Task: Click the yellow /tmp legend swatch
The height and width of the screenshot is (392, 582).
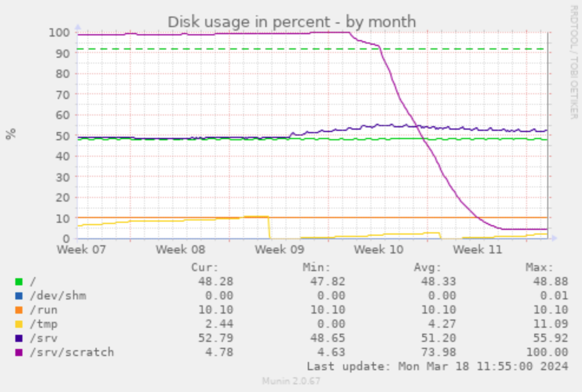Action: point(19,324)
